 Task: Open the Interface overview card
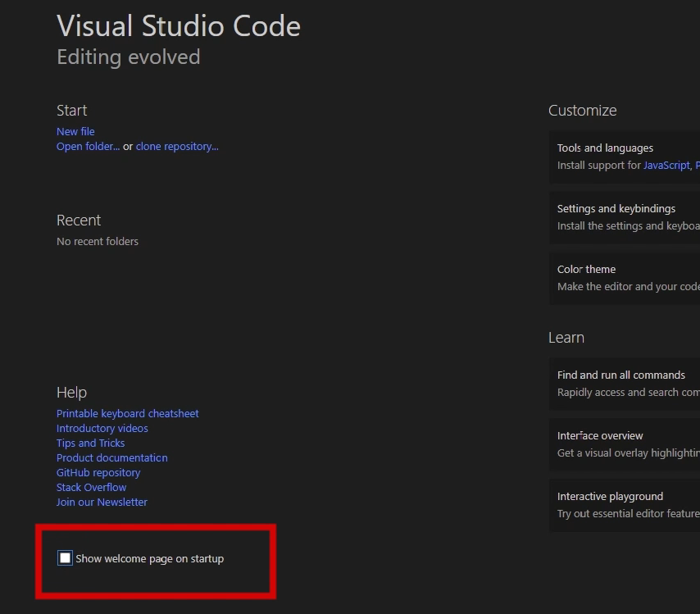point(624,444)
